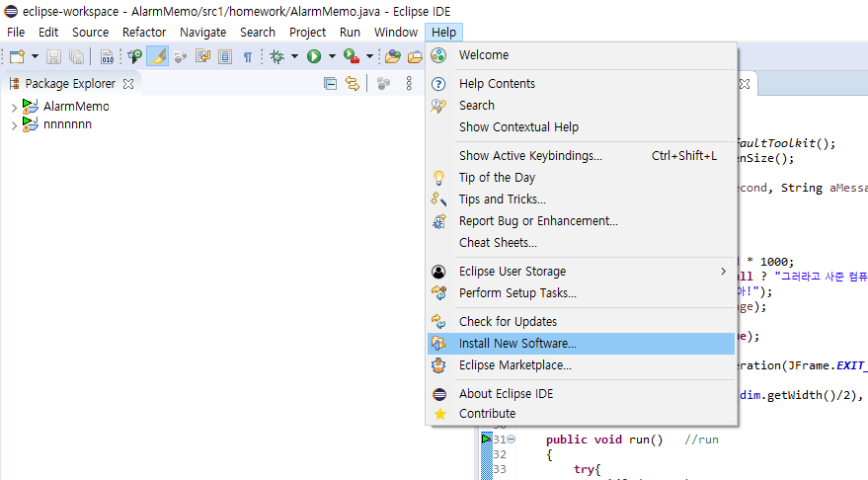
Task: Click the Debug bug icon
Action: pos(276,56)
